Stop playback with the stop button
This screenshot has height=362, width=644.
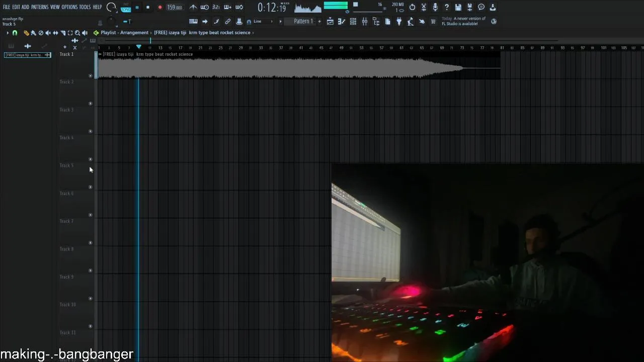click(148, 8)
